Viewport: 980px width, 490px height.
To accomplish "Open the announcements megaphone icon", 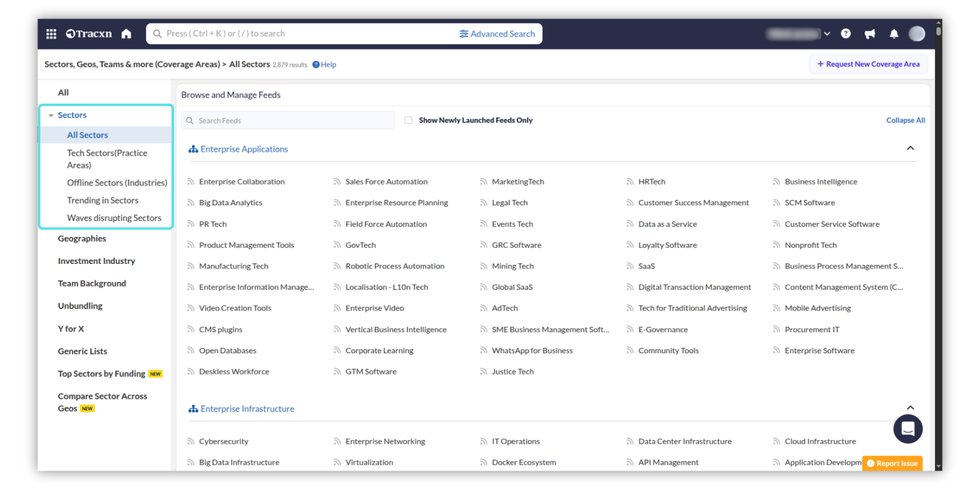I will 870,34.
